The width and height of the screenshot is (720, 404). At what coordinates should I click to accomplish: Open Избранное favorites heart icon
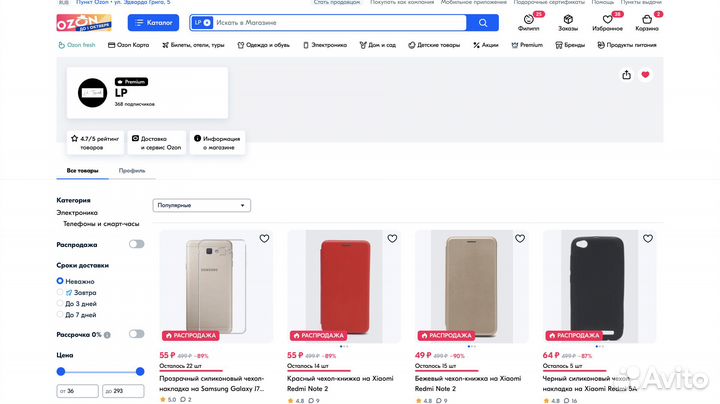coord(607,21)
